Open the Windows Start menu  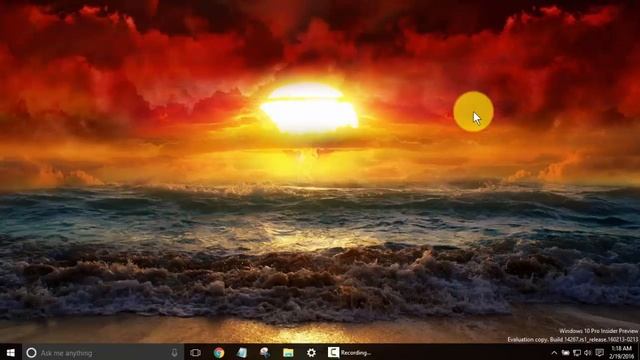pos(11,353)
